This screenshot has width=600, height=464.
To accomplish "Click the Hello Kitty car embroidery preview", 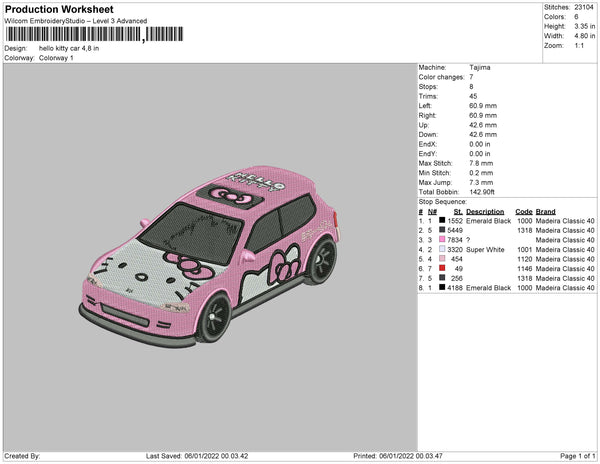I will click(209, 257).
